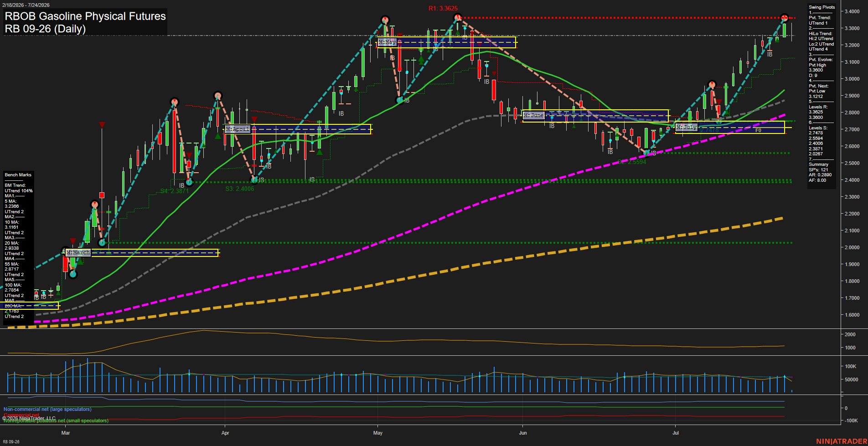The image size is (868, 446).
Task: Click the NINJATRADER logo
Action: pyautogui.click(x=841, y=441)
